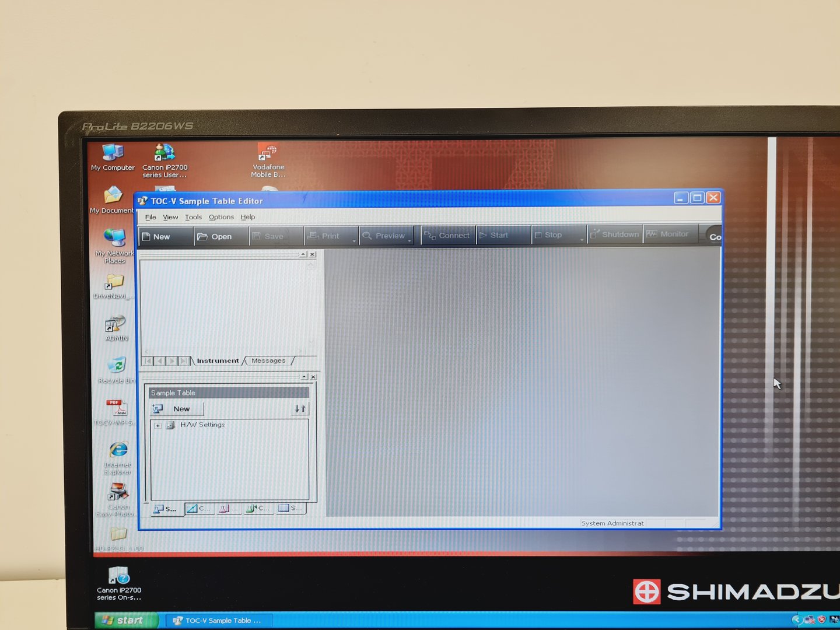Click the Preview toolbar icon

[x=386, y=236]
